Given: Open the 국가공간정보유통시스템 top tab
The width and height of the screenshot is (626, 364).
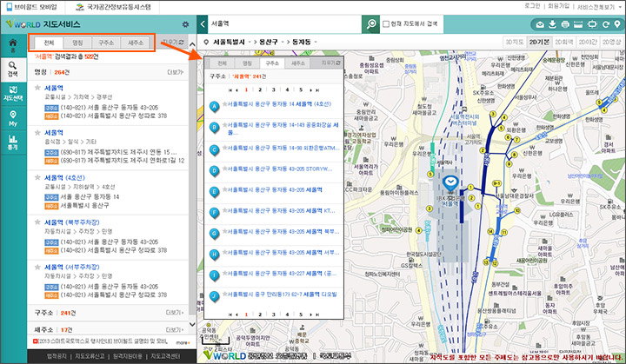Looking at the screenshot, I should (113, 7).
